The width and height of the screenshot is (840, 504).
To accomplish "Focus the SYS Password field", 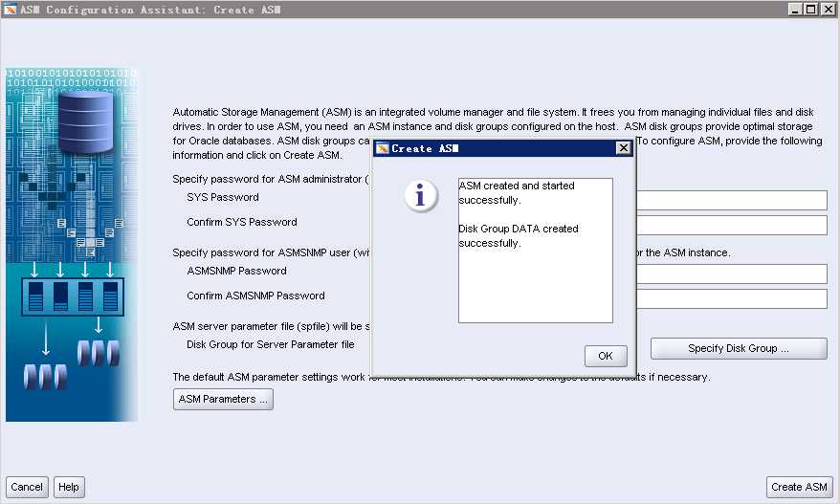I will (x=732, y=200).
